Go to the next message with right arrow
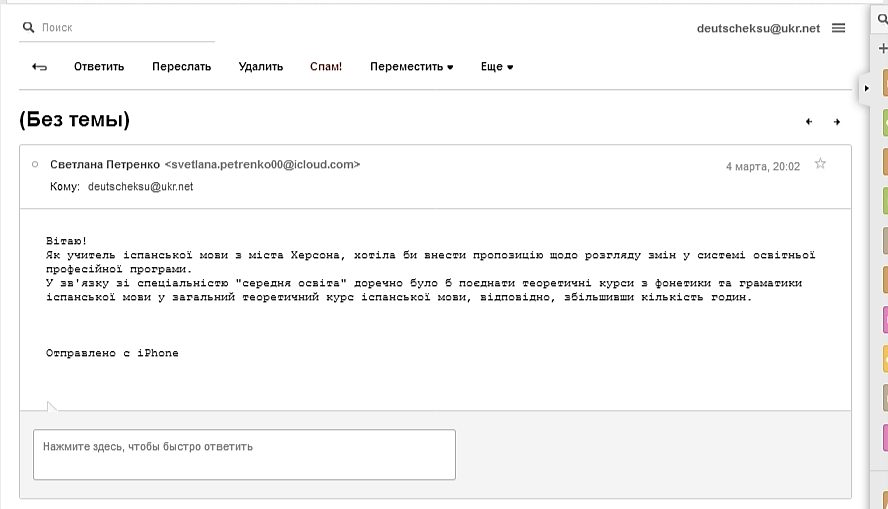This screenshot has width=888, height=509. pos(836,122)
